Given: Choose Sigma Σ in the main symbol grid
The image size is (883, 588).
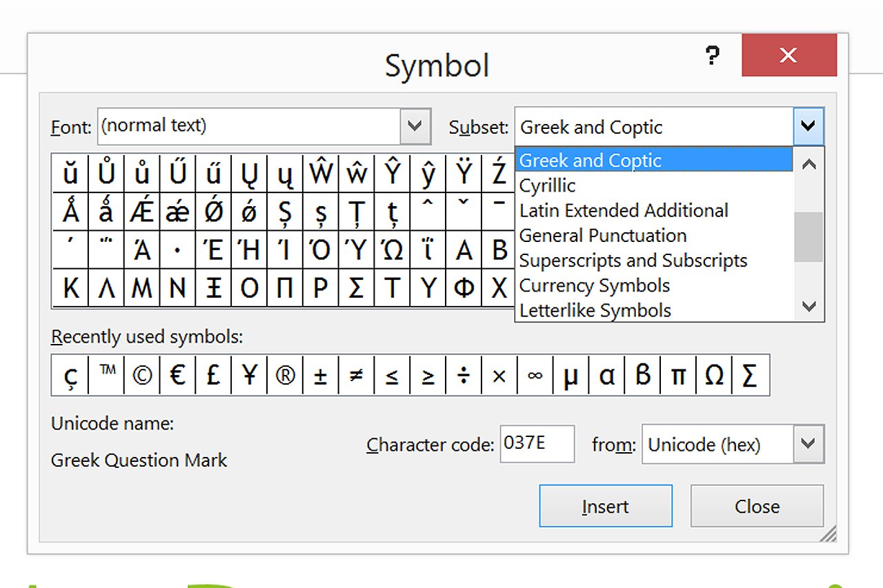Looking at the screenshot, I should (357, 287).
